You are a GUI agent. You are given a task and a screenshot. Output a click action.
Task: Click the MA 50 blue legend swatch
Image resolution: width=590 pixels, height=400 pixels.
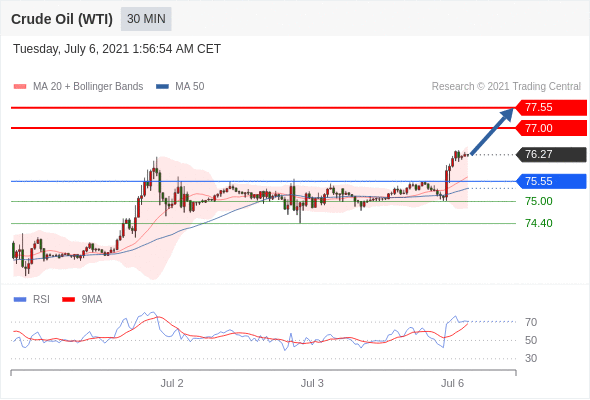click(162, 87)
